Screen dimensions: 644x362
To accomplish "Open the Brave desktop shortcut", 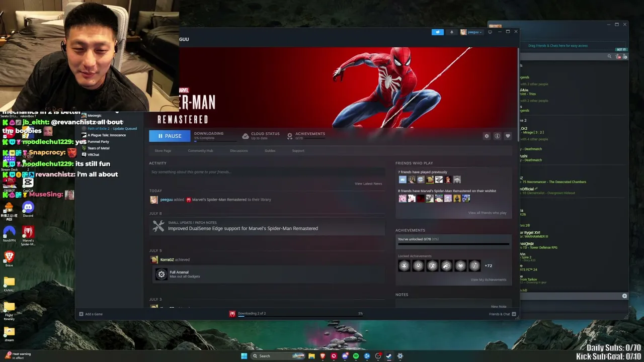I will point(9,259).
